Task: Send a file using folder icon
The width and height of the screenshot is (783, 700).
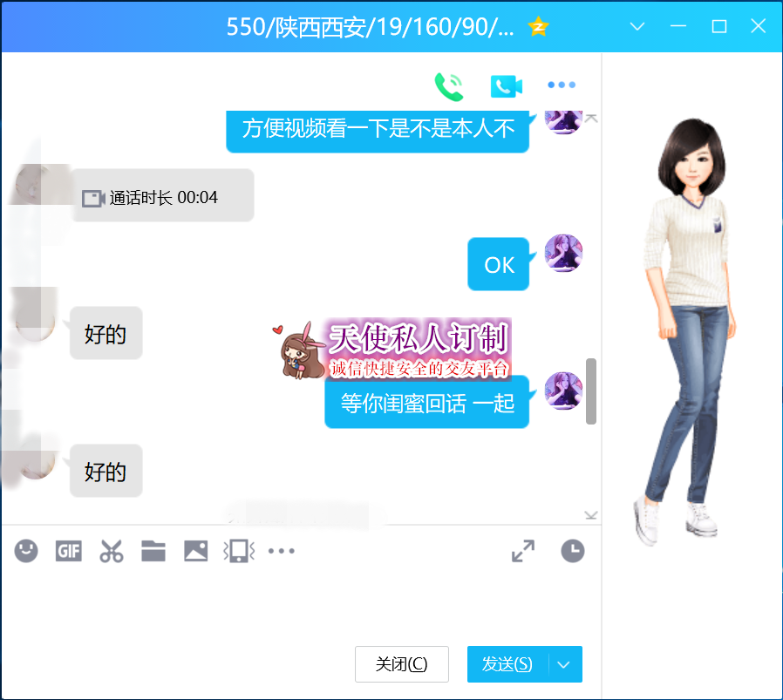Action: click(153, 551)
